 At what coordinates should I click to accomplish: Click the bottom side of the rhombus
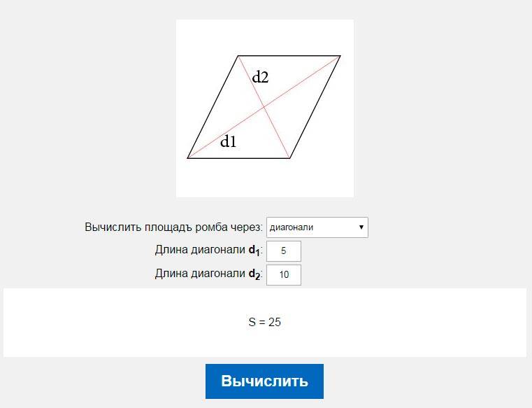click(x=239, y=158)
